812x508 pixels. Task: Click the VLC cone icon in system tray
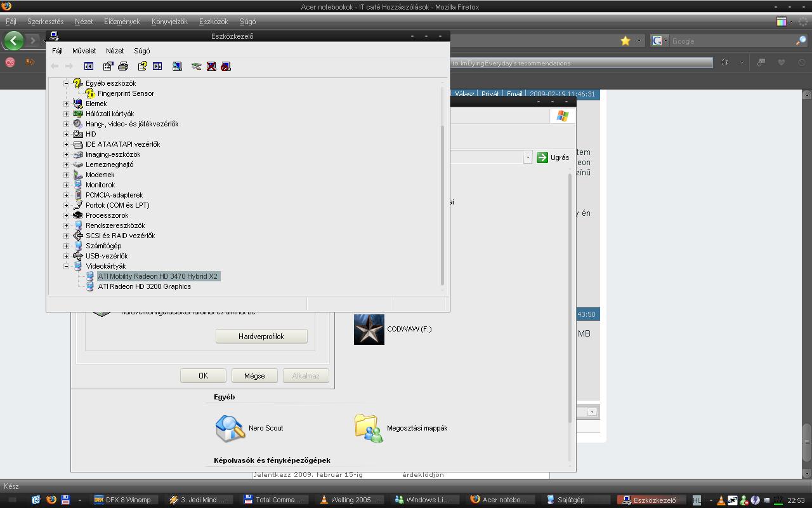click(x=721, y=500)
